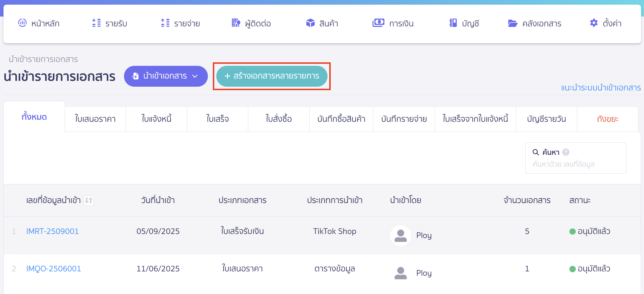This screenshot has width=644, height=294.
Task: Open the หน้าหลัก home icon
Action: point(22,23)
